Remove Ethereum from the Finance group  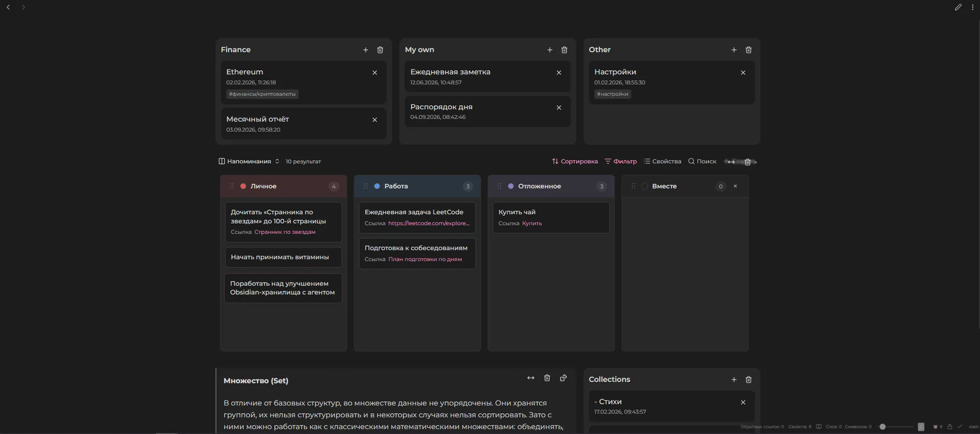click(x=375, y=73)
